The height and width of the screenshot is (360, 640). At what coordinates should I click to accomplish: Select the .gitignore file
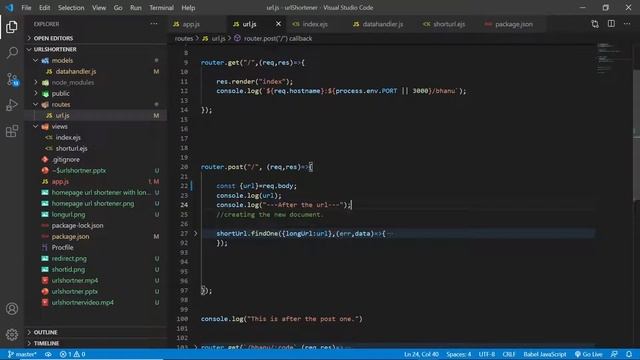[66, 160]
